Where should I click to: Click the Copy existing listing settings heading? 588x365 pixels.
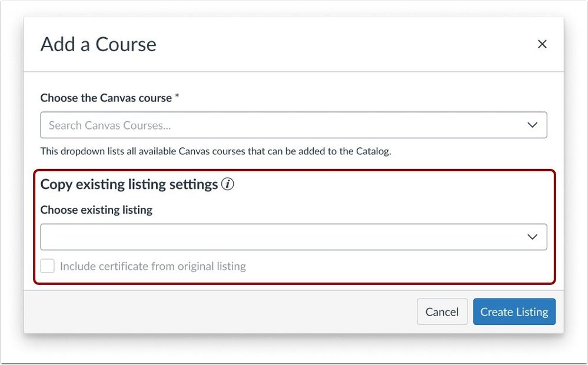pyautogui.click(x=128, y=184)
